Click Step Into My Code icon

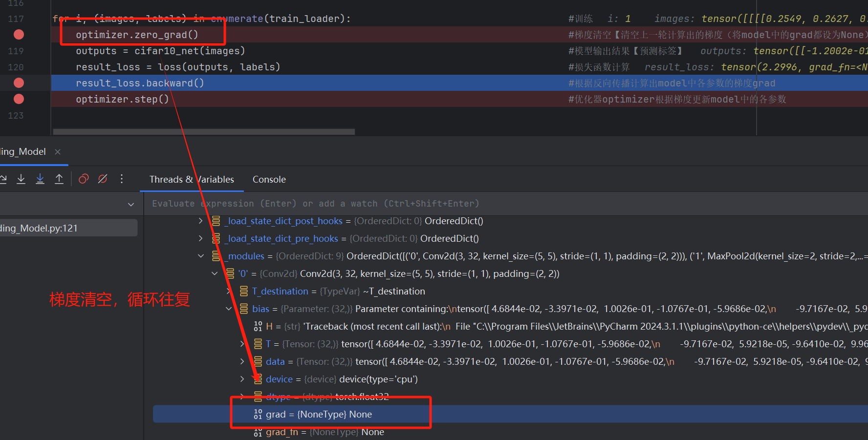coord(40,179)
